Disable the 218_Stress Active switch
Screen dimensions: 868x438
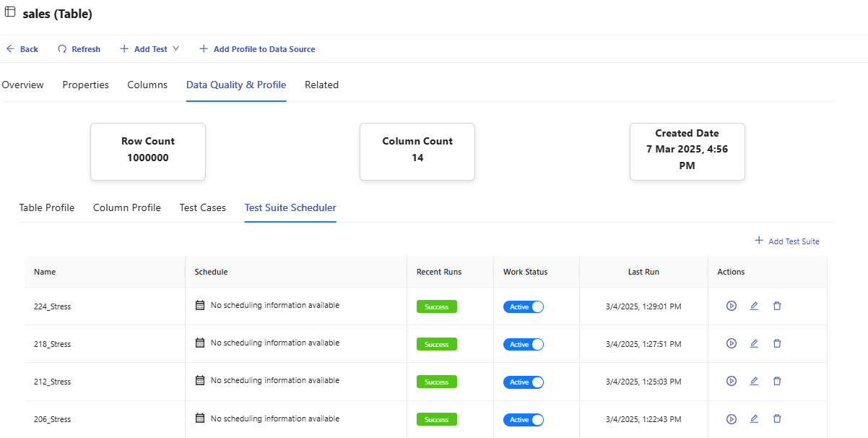point(524,345)
